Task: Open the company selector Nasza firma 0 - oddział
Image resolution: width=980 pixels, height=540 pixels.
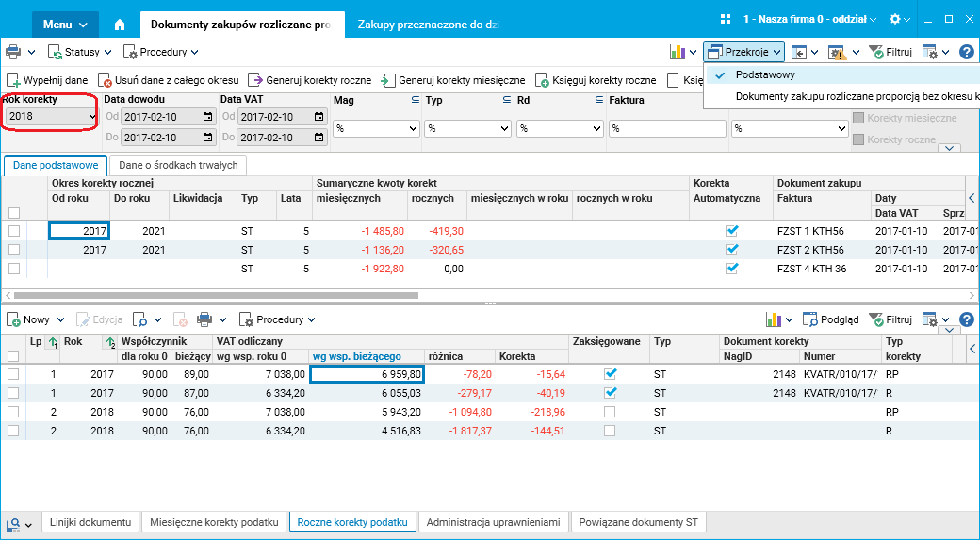Action: (x=810, y=20)
